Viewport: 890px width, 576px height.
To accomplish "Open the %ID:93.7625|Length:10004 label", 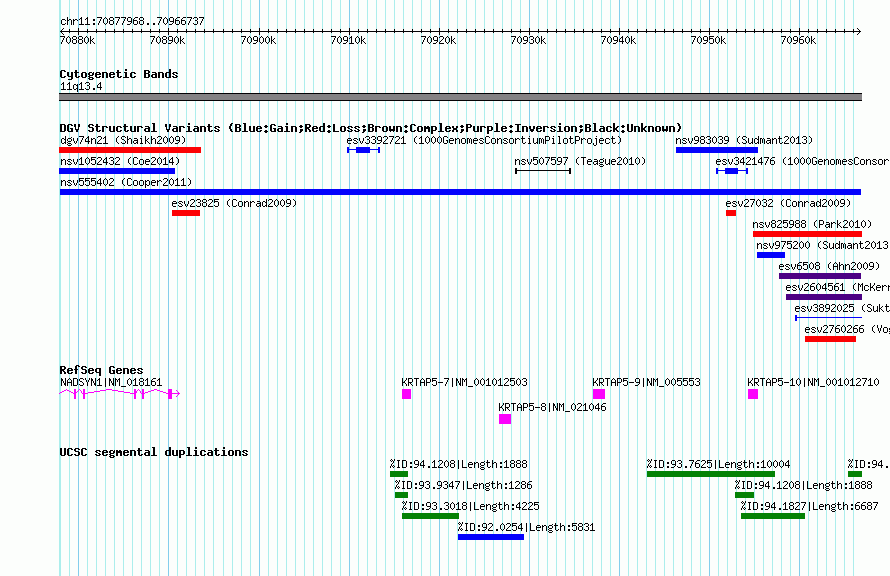I will [x=718, y=464].
